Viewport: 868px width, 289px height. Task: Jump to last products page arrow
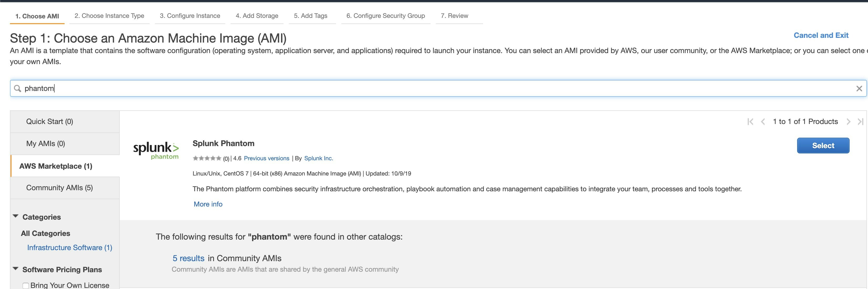click(860, 122)
